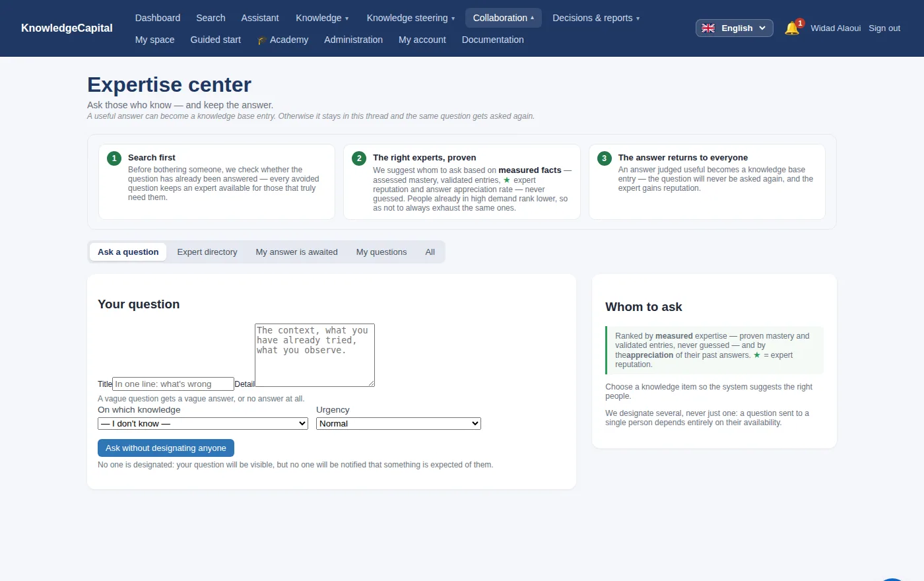Open Guided start
Screen dimensions: 924x581
216,40
